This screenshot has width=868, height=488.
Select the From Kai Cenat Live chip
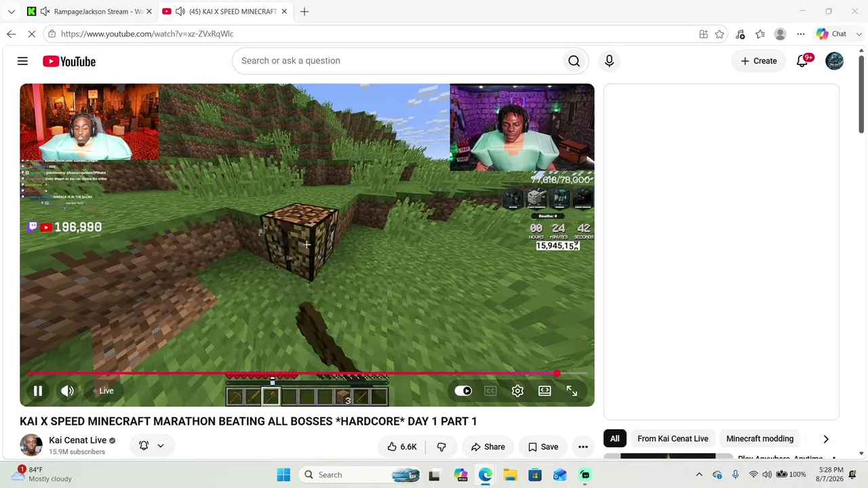tap(673, 439)
